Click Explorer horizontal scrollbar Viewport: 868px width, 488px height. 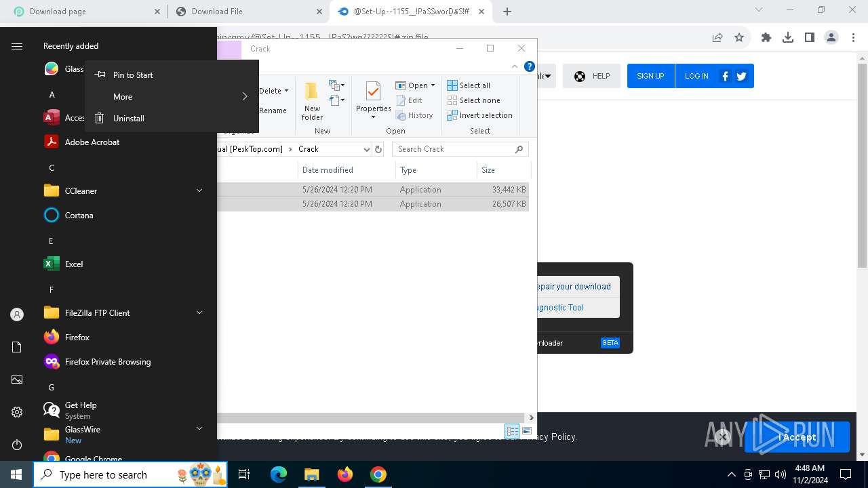point(371,418)
